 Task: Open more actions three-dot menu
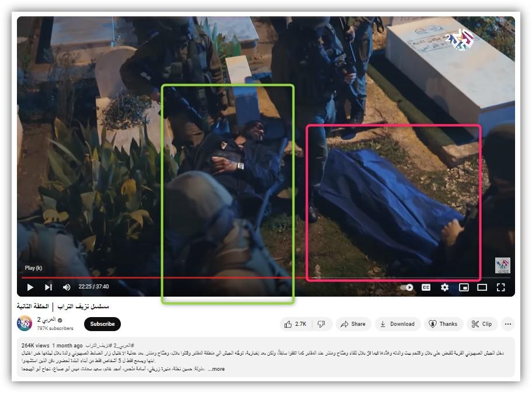(508, 324)
